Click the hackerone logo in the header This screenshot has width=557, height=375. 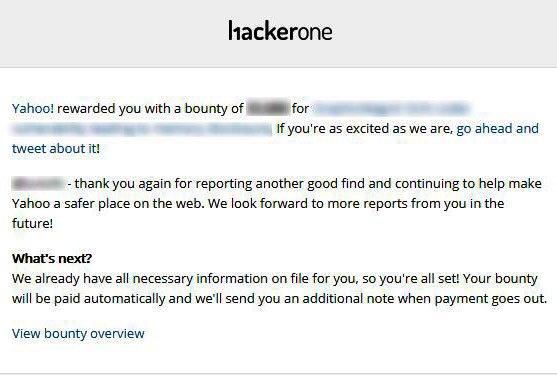tap(280, 30)
